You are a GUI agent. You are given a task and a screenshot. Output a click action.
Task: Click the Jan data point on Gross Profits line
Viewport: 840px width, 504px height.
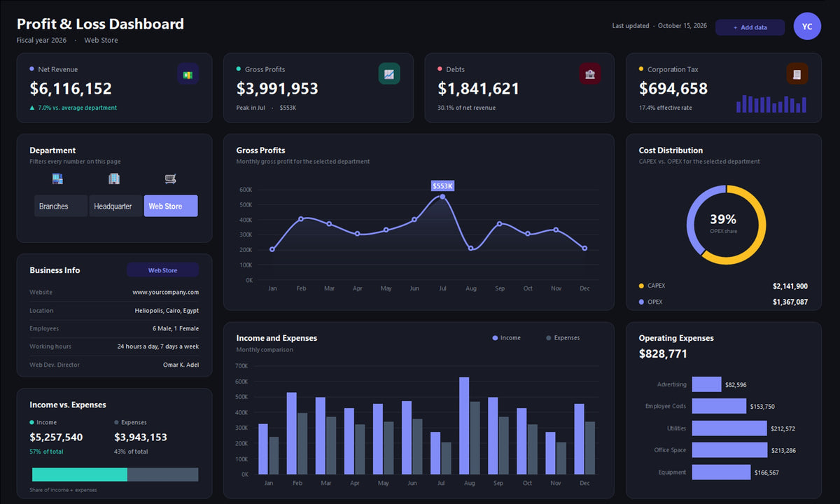(x=272, y=249)
